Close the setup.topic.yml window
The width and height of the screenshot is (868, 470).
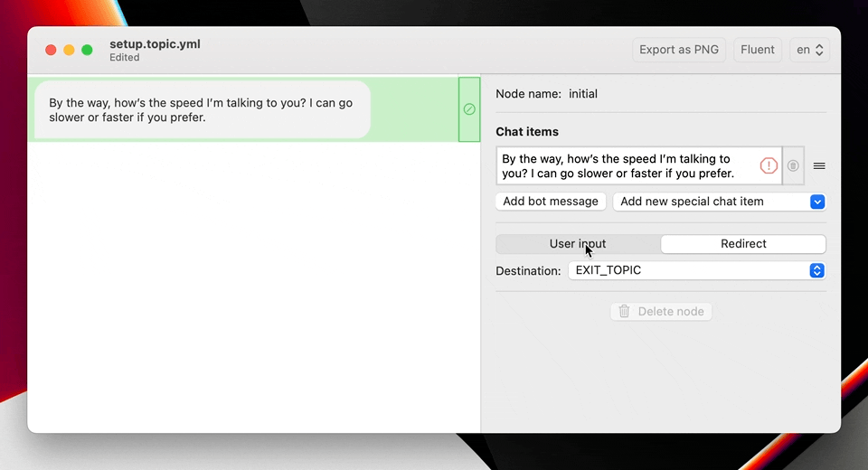[x=52, y=51]
